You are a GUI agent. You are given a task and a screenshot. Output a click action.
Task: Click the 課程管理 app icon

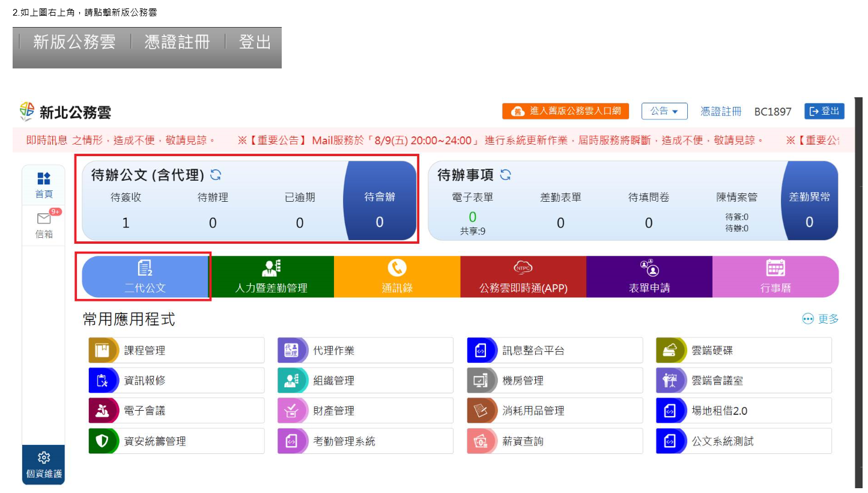pyautogui.click(x=102, y=351)
